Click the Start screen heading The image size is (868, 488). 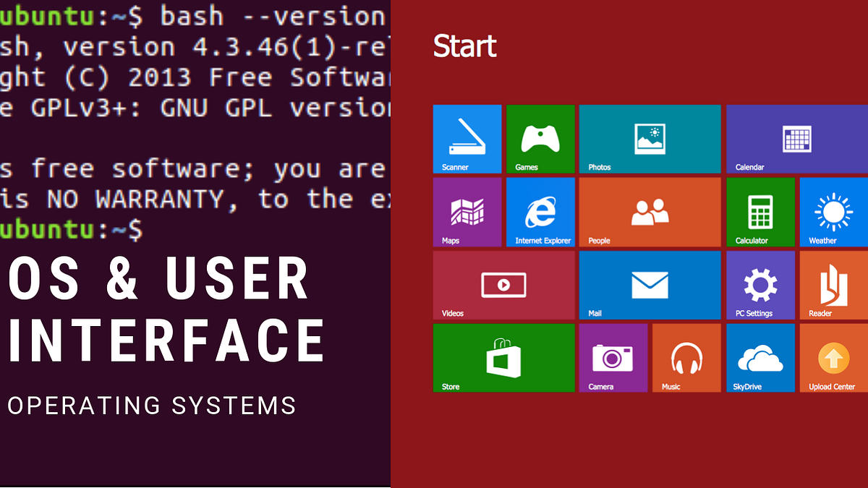464,46
